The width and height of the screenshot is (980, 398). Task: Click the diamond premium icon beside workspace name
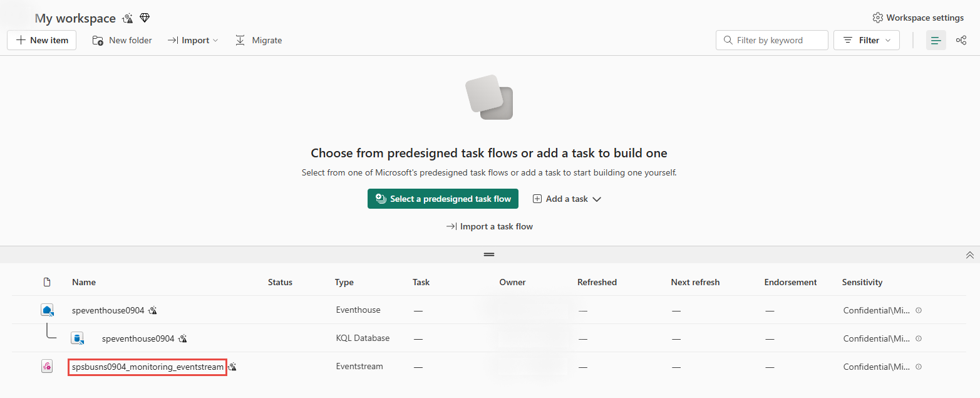(x=145, y=18)
